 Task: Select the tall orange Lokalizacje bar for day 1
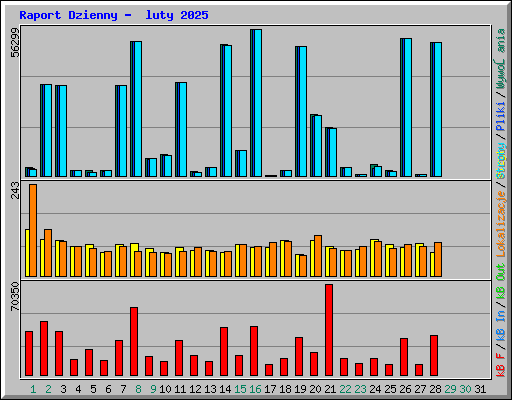pyautogui.click(x=33, y=230)
